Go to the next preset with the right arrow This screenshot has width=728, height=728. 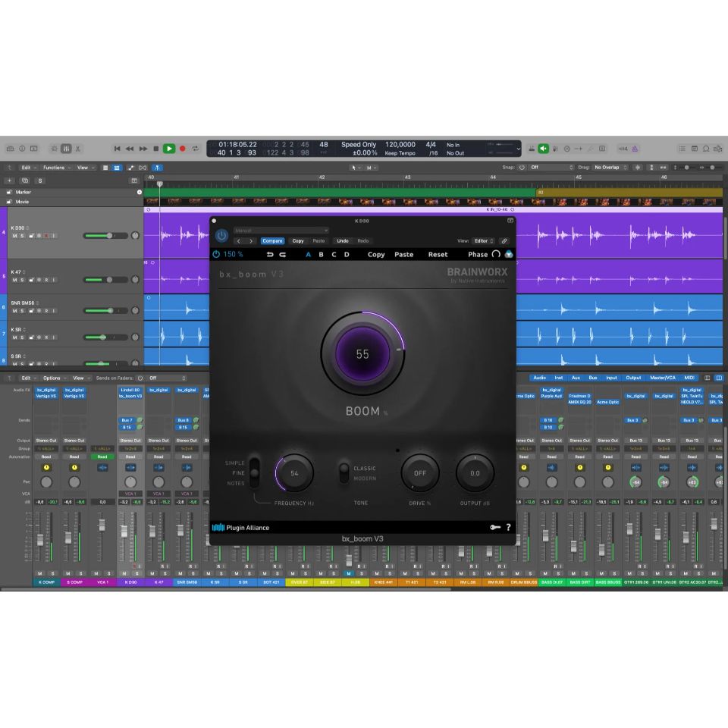pyautogui.click(x=251, y=241)
